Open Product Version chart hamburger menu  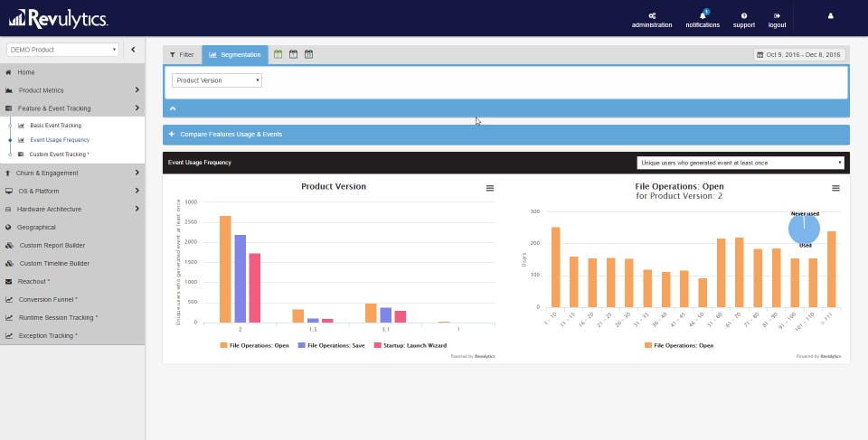(490, 188)
